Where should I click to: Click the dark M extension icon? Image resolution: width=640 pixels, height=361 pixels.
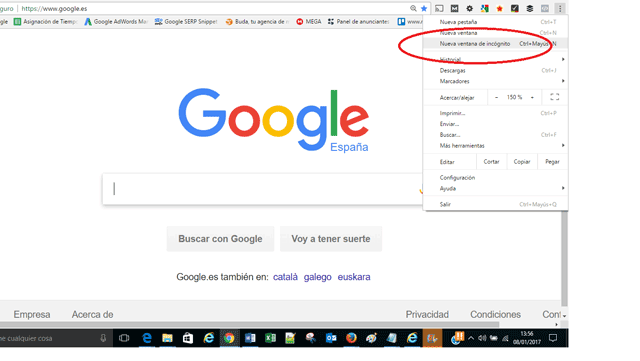point(454,8)
